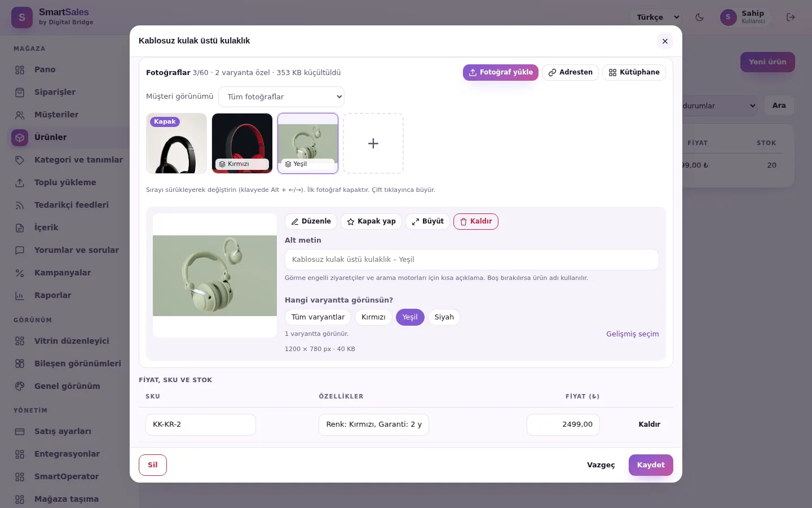Select the Tüm varyantlar variant chip
This screenshot has height=508, width=812.
(318, 317)
